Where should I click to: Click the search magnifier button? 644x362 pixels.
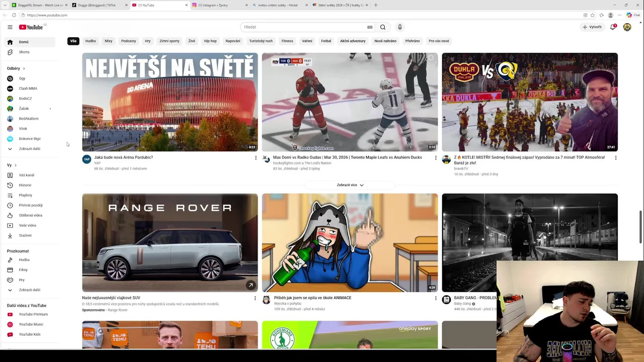(383, 27)
